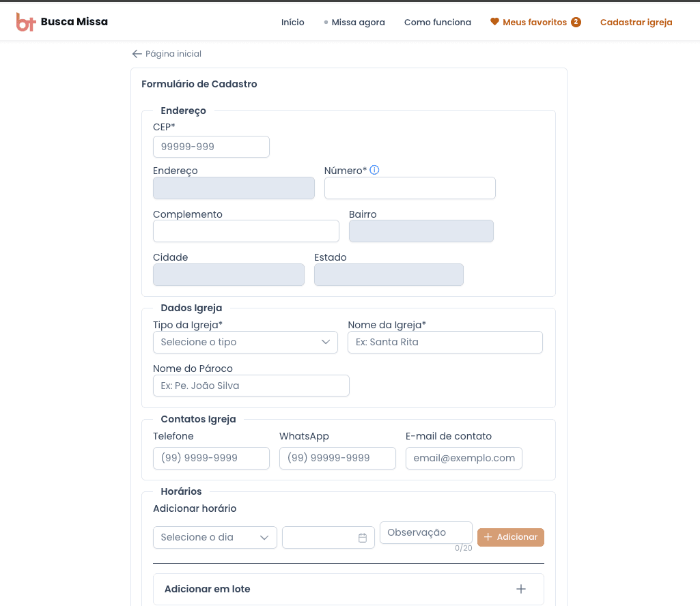Go to the Início menu item
700x606 pixels.
click(292, 23)
